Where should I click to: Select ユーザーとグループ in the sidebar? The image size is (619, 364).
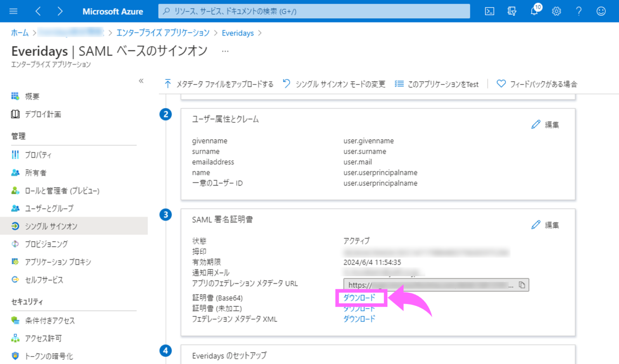point(49,208)
